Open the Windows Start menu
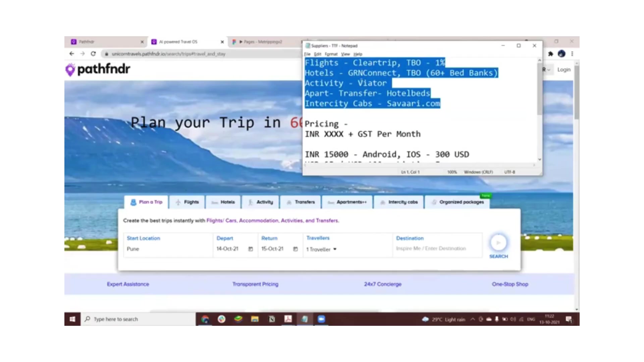Image resolution: width=644 pixels, height=362 pixels. (x=72, y=319)
